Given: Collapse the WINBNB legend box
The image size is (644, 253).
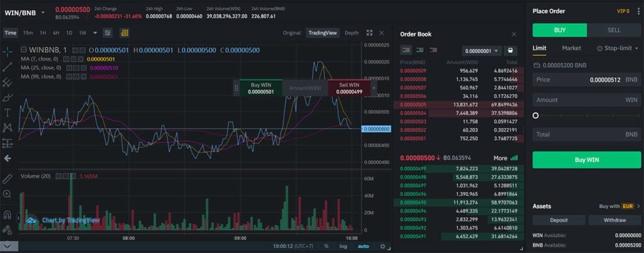Looking at the screenshot, I should [x=23, y=50].
